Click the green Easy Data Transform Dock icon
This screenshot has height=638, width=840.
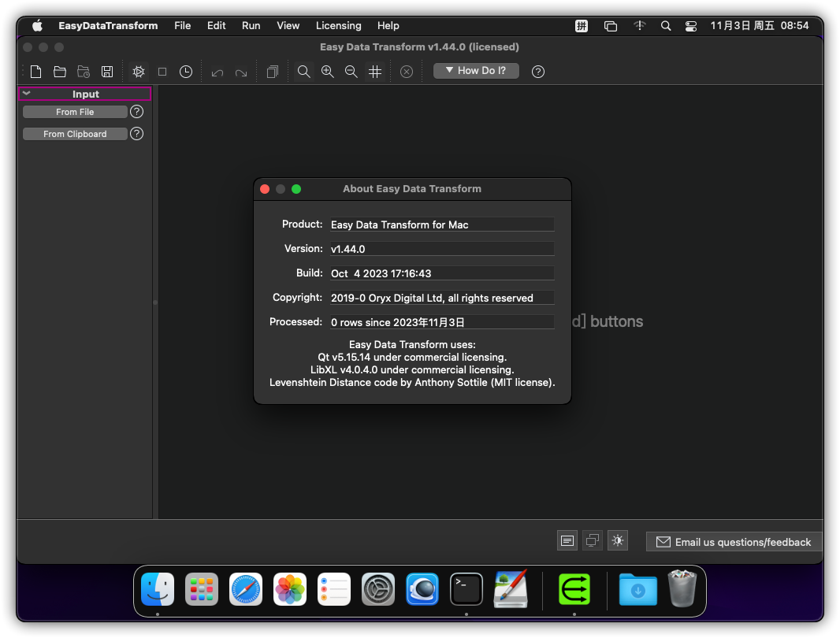[x=574, y=589]
